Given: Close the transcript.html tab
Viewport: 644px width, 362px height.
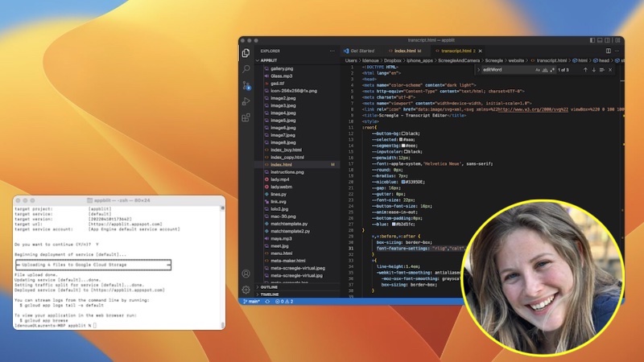Looking at the screenshot, I should tap(480, 51).
